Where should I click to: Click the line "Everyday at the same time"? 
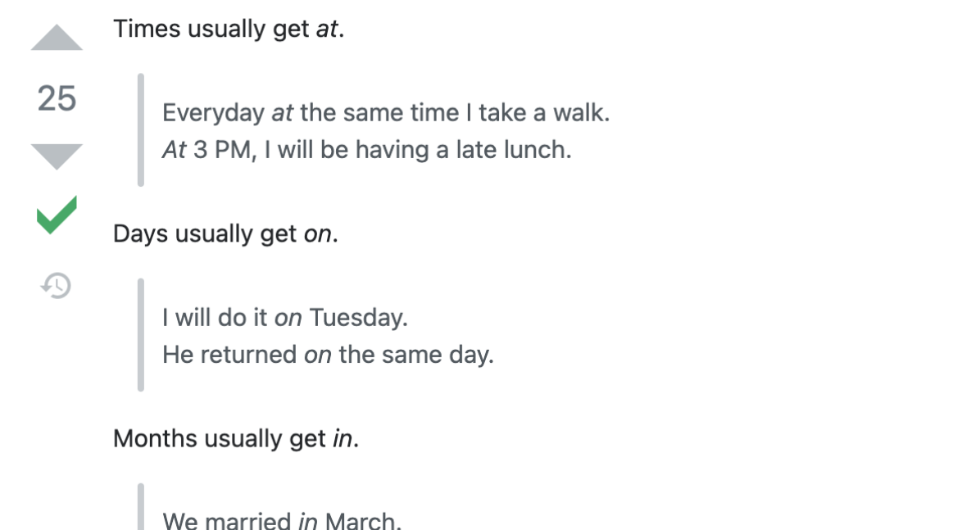[x=385, y=112]
